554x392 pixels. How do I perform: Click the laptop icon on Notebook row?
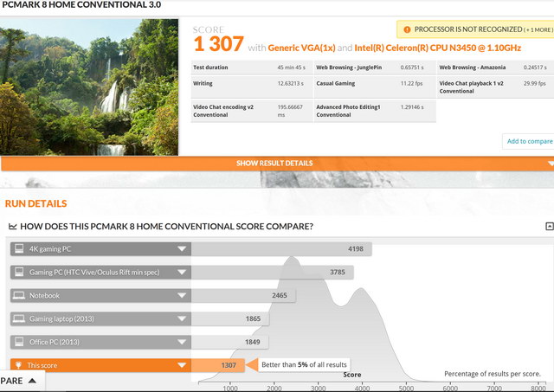(x=19, y=295)
